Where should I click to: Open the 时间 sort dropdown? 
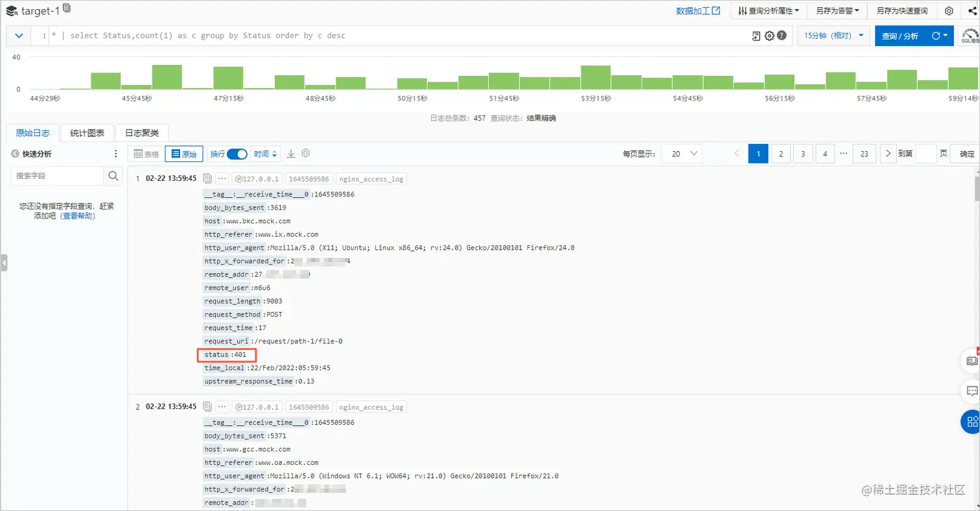tap(266, 154)
